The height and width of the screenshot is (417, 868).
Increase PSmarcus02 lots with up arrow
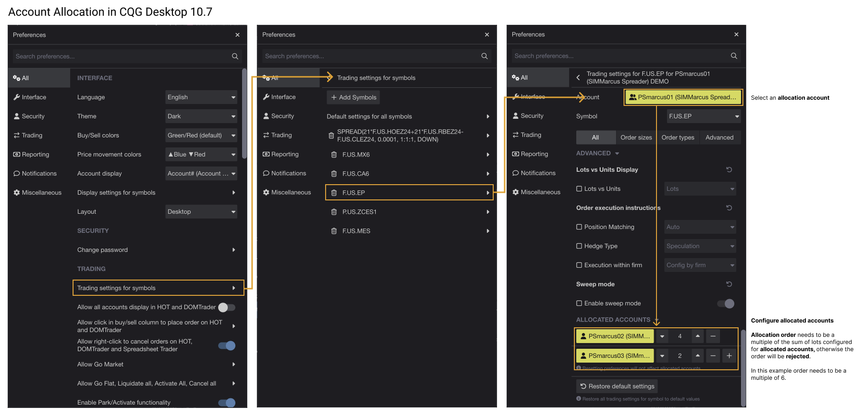click(x=698, y=336)
